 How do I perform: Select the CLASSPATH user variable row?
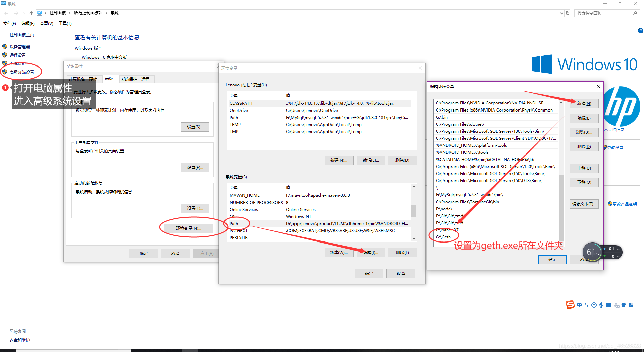point(319,103)
